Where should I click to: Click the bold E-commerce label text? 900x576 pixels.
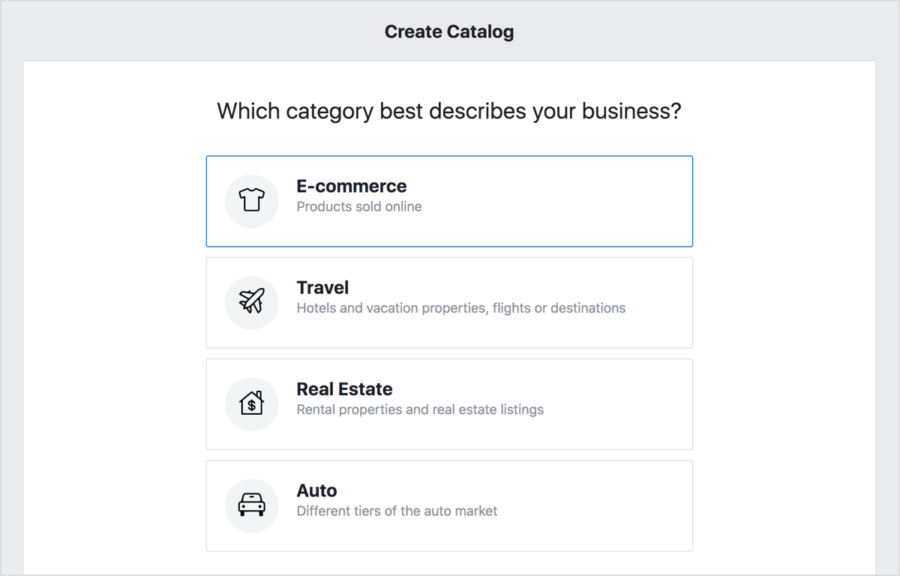(x=351, y=186)
